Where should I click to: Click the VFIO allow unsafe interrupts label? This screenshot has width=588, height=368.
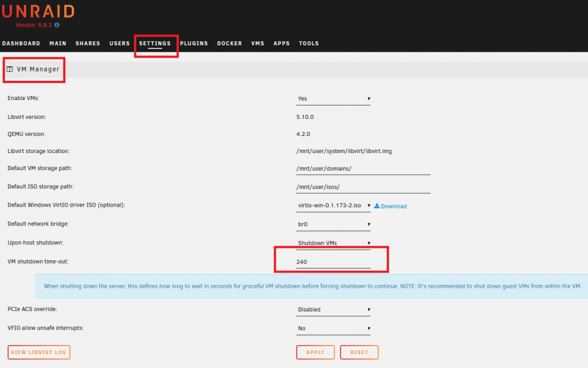[x=46, y=328]
